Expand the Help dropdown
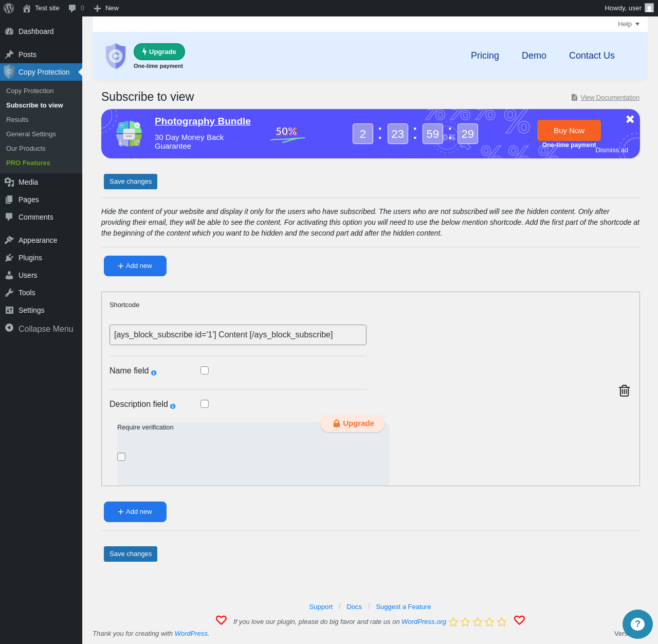The width and height of the screenshot is (658, 644). [629, 24]
